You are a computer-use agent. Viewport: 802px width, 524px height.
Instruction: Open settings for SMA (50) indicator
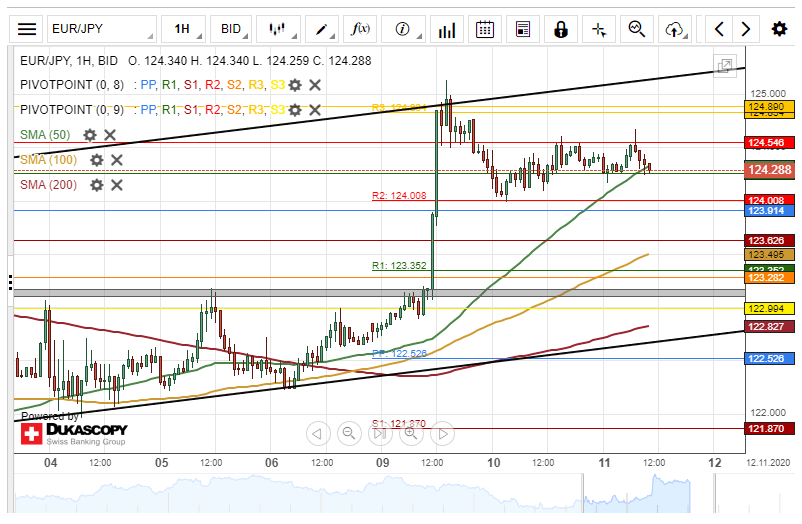(90, 135)
